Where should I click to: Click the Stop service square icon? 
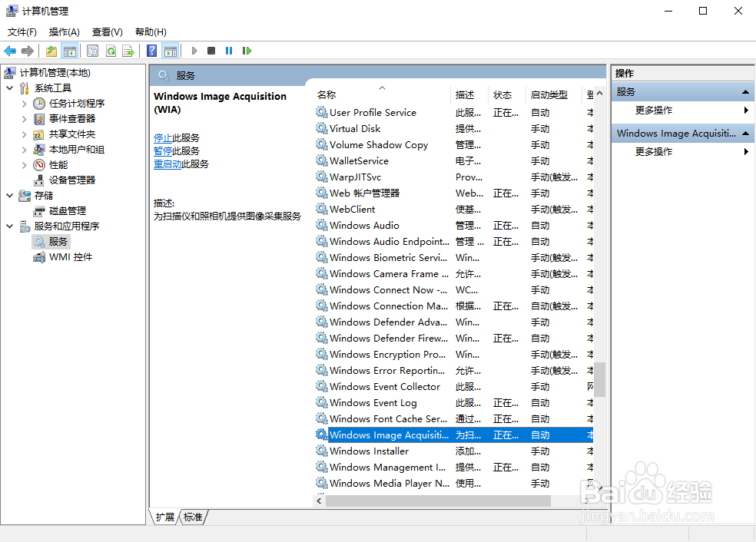(211, 51)
